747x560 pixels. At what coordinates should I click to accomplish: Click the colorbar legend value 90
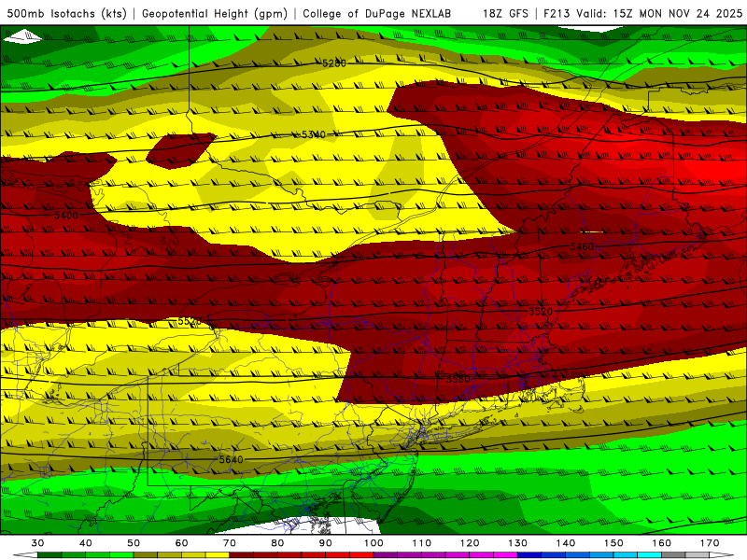[x=326, y=543]
